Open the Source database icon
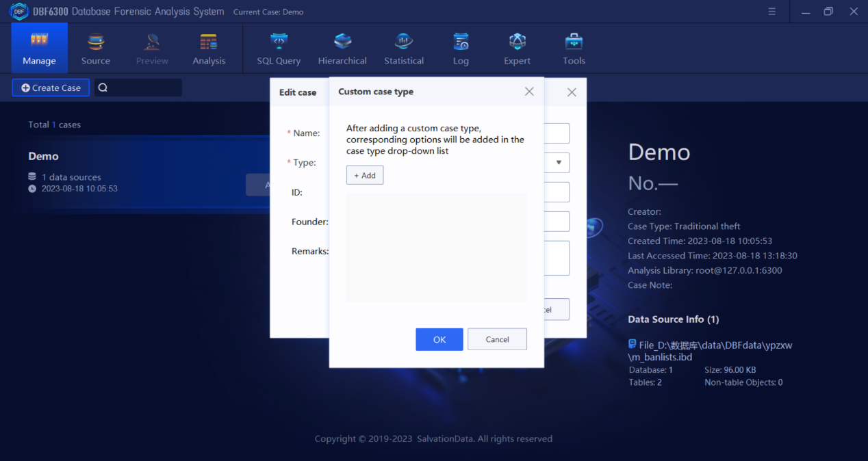This screenshot has height=461, width=868. (x=95, y=42)
